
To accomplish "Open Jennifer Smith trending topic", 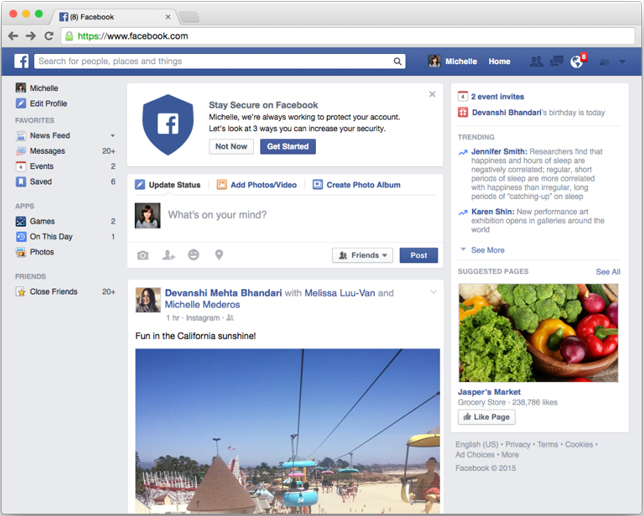I will click(499, 151).
